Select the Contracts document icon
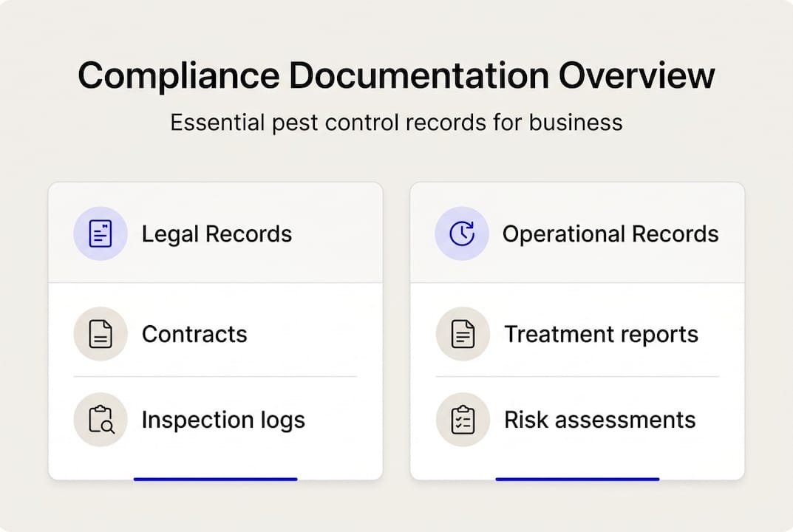Viewport: 793px width, 532px height. pos(100,333)
